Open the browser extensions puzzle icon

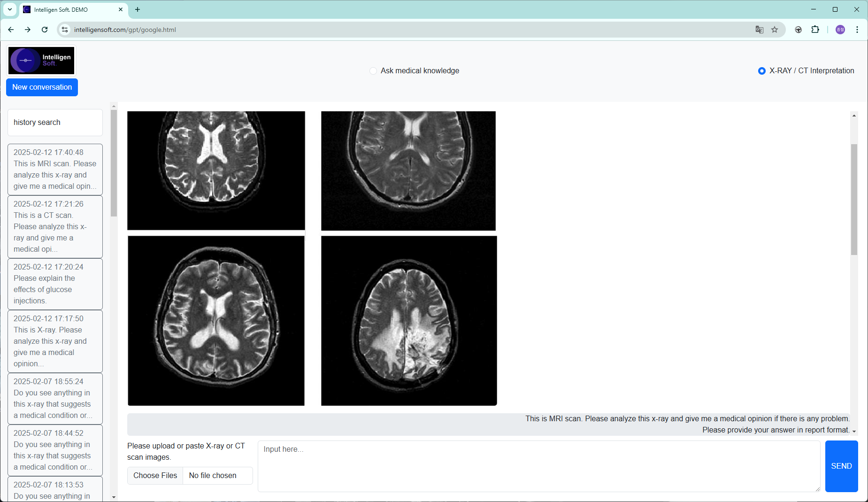coord(815,30)
